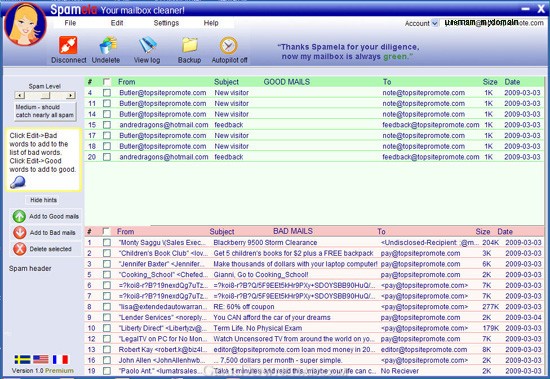Click the Disconnect plug icon
The image size is (550, 379).
point(68,45)
